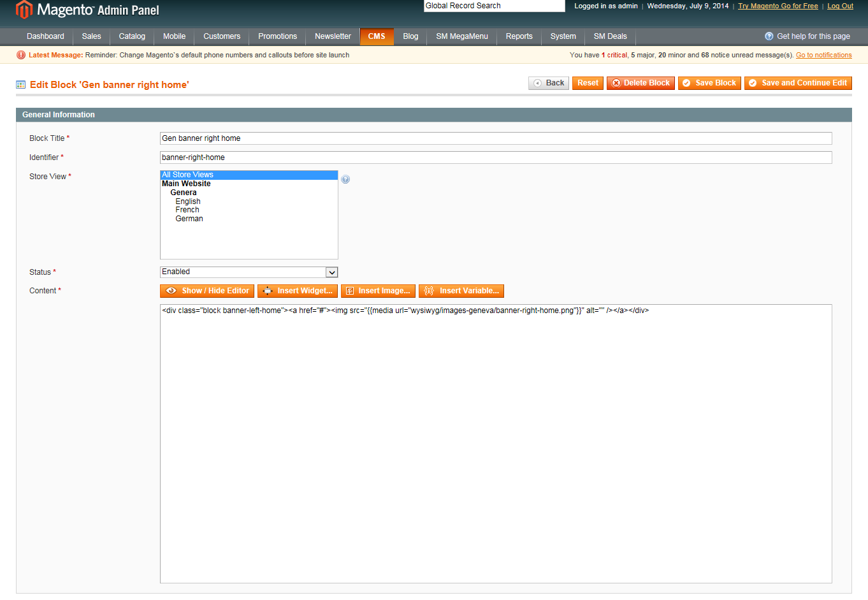Click the Insert Image button
868x600 pixels.
click(378, 291)
